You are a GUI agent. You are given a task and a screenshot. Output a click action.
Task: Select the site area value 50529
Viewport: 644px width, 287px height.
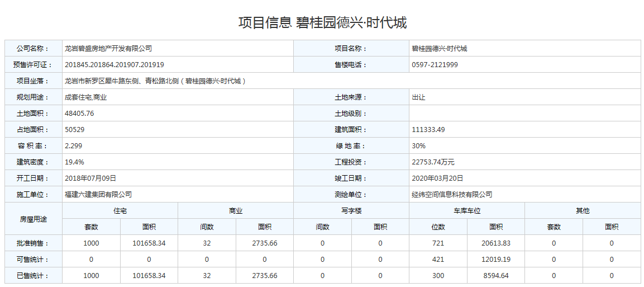75,130
